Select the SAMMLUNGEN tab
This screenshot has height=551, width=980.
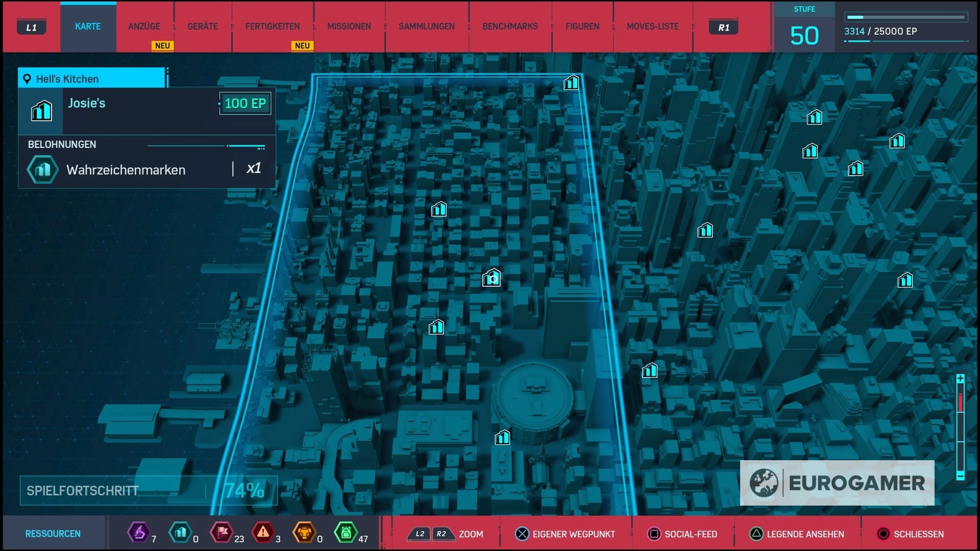pyautogui.click(x=427, y=27)
